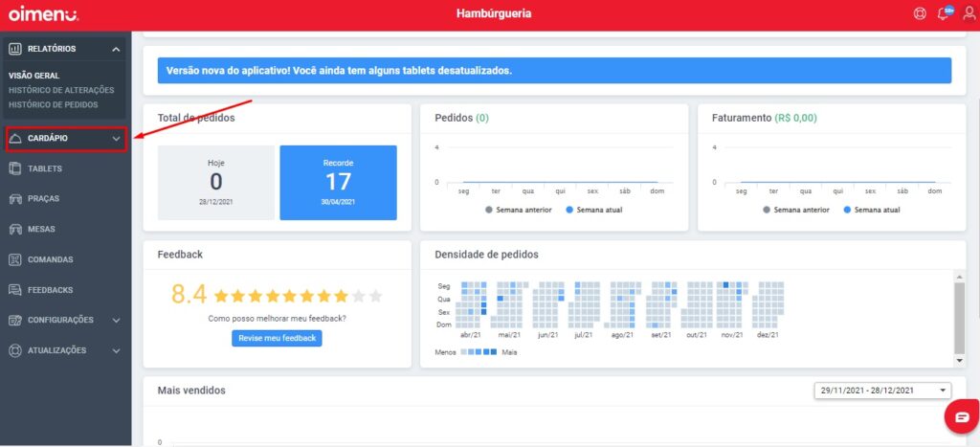This screenshot has height=447, width=980.
Task: Click the Densidade de pedidos heading
Action: (x=486, y=255)
